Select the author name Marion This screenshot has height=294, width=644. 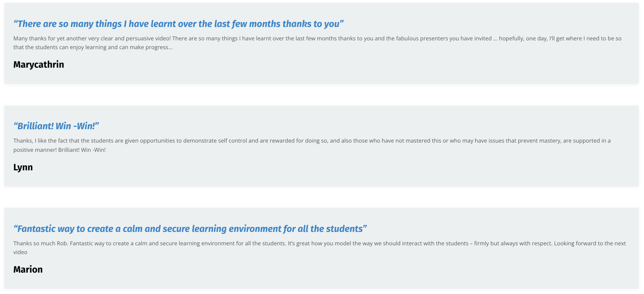tap(28, 269)
